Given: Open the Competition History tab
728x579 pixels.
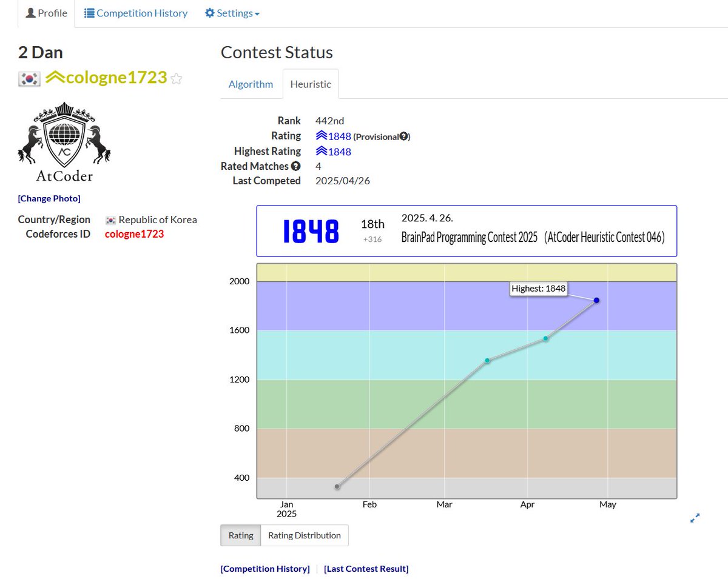Looking at the screenshot, I should coord(136,13).
